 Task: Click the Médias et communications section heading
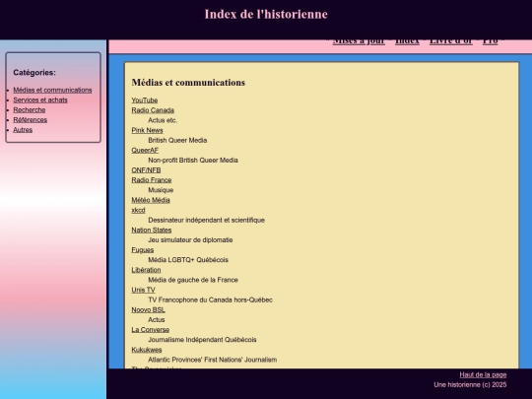(x=188, y=83)
